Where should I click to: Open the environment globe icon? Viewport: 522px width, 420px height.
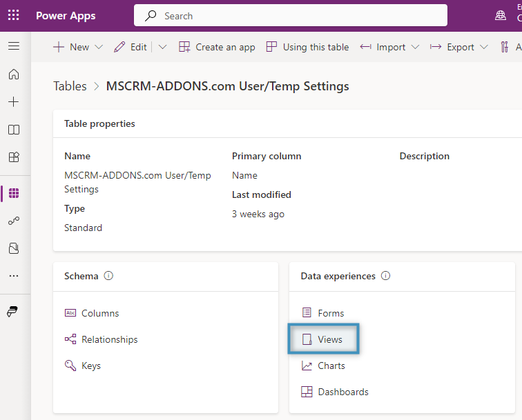click(x=501, y=15)
